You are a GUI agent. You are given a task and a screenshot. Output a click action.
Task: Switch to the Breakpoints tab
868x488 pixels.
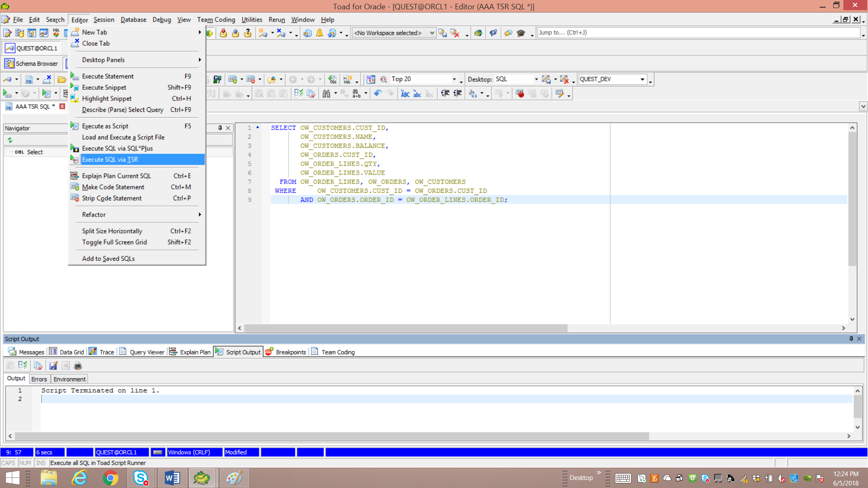[x=286, y=352]
